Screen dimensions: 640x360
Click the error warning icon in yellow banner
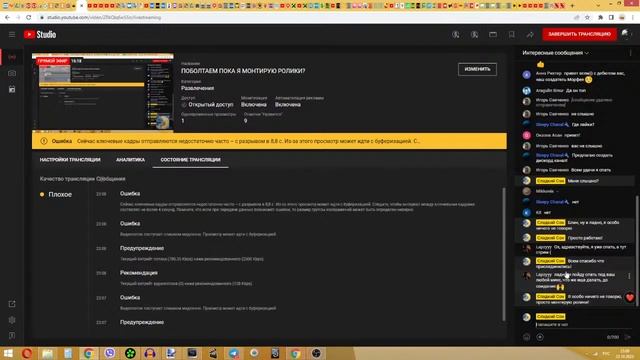44,141
